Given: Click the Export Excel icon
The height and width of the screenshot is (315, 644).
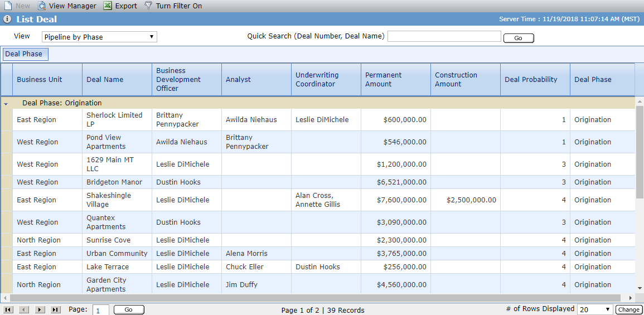Looking at the screenshot, I should click(108, 6).
